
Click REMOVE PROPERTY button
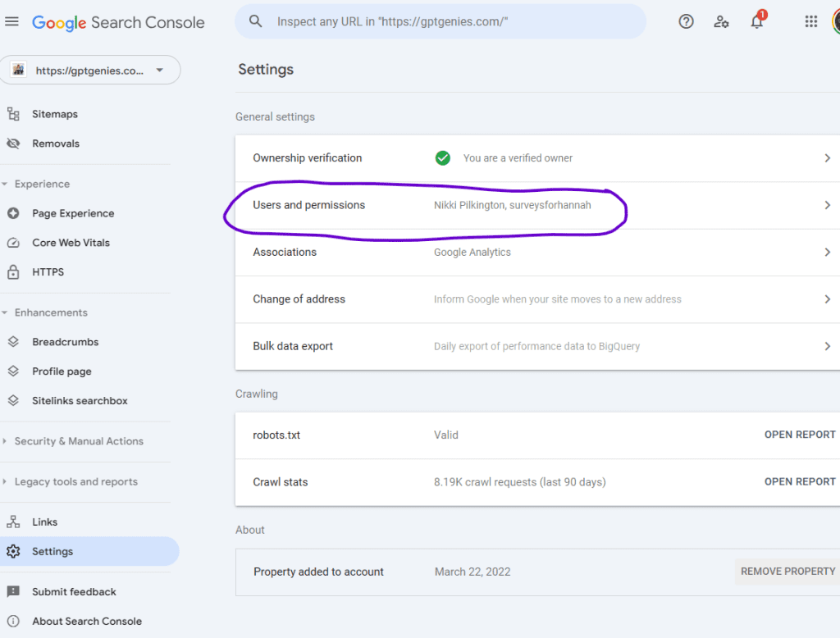pyautogui.click(x=787, y=572)
